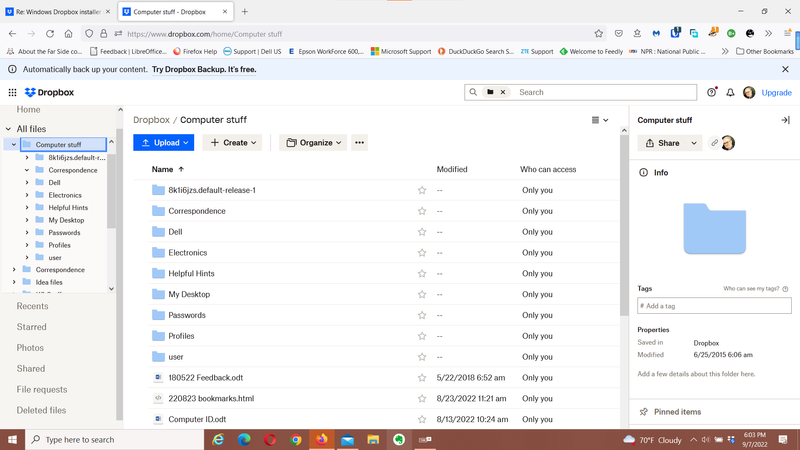Star the Electronics folder
The width and height of the screenshot is (800, 450).
(x=422, y=253)
